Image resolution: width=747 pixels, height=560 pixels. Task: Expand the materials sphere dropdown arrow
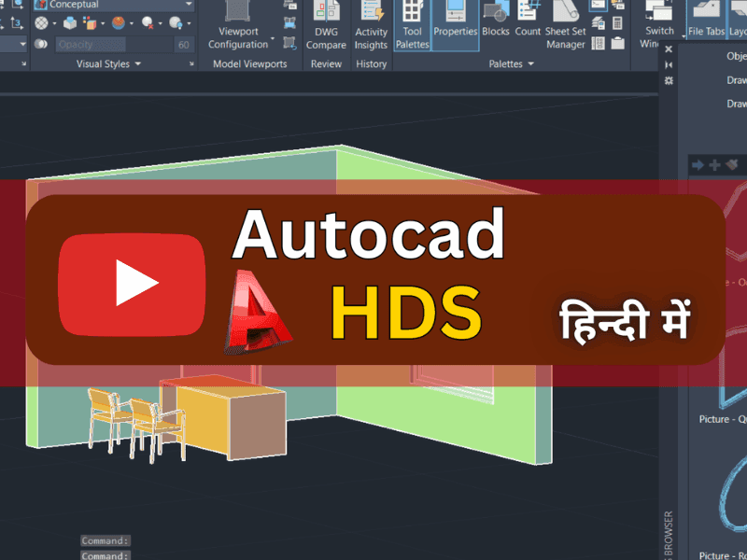click(132, 23)
